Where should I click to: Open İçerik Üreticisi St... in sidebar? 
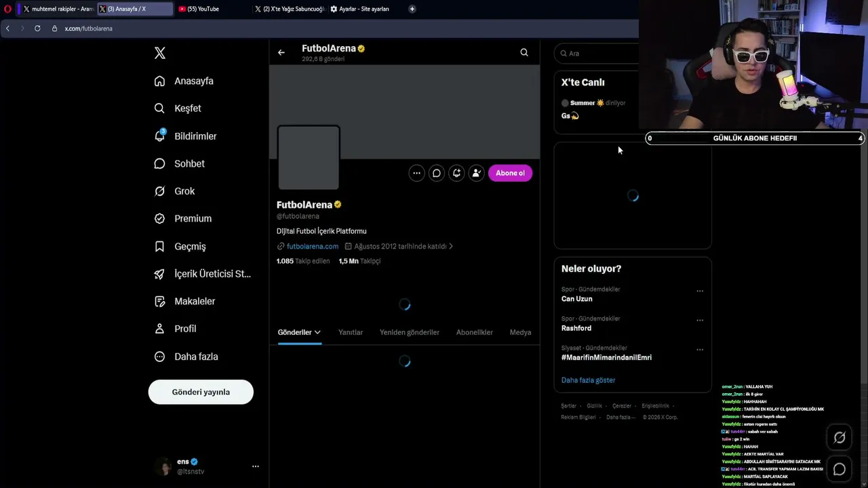click(203, 274)
